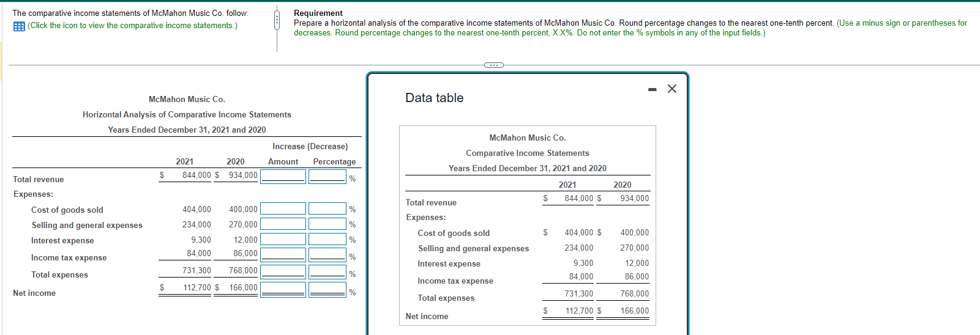This screenshot has height=335, width=980.
Task: Select Net income Percentage input field
Action: pyautogui.click(x=327, y=289)
